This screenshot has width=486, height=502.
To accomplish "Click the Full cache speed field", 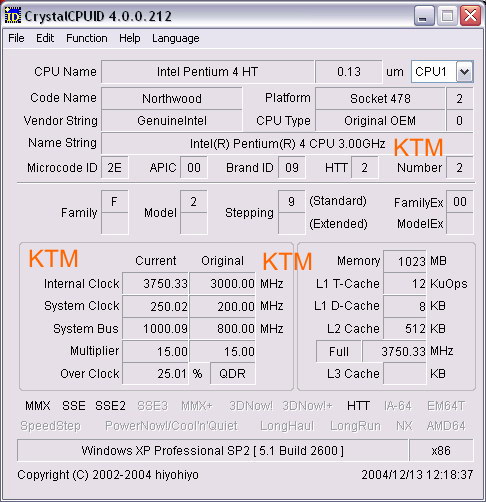I will tap(339, 351).
